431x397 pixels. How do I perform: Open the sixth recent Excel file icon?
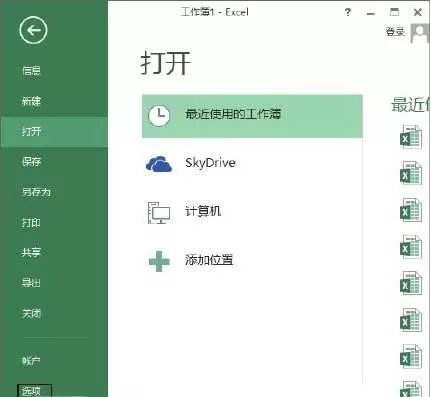pyautogui.click(x=411, y=320)
